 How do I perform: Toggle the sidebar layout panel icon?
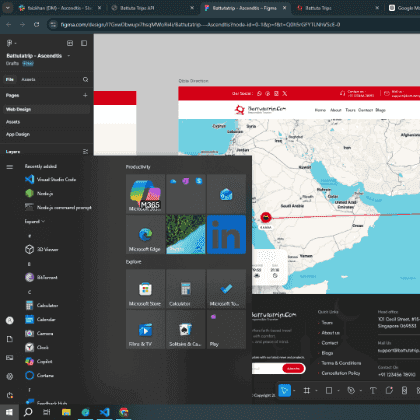84,43
